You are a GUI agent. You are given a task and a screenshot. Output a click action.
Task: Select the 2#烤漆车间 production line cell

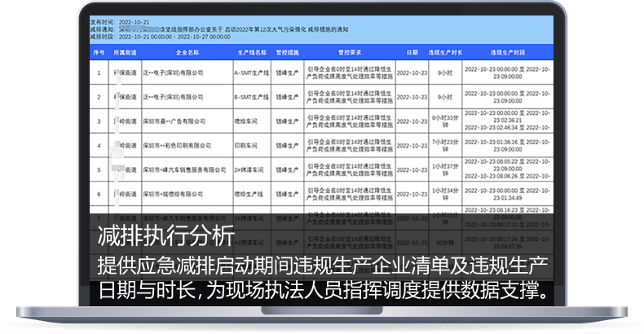[x=246, y=171]
